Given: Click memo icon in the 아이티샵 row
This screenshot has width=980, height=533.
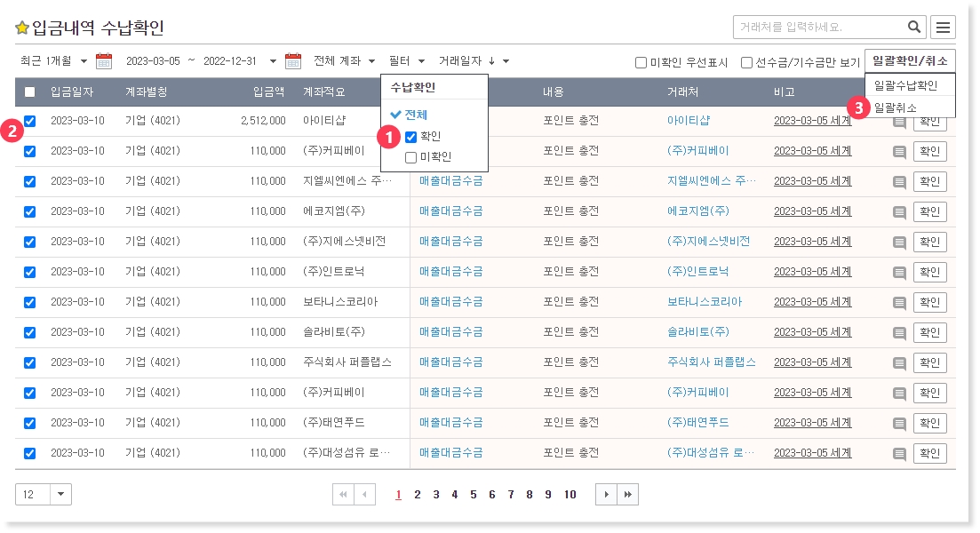Looking at the screenshot, I should [899, 122].
